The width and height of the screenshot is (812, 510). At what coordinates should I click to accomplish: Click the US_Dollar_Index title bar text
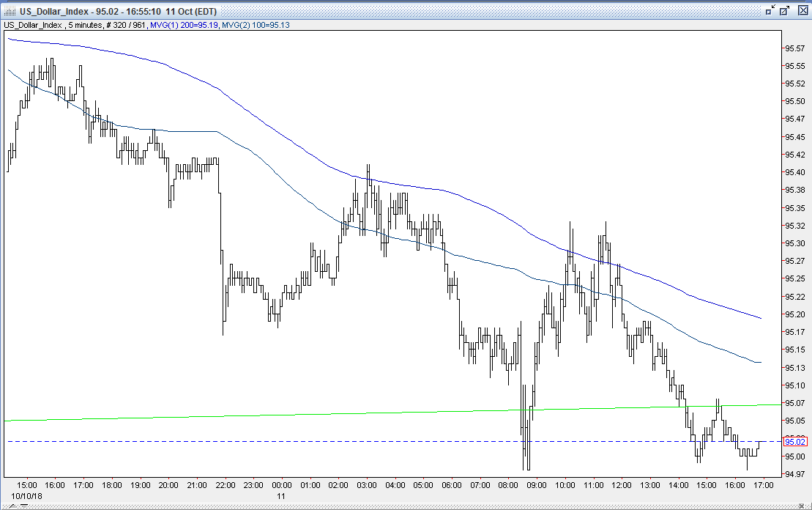tap(118, 11)
